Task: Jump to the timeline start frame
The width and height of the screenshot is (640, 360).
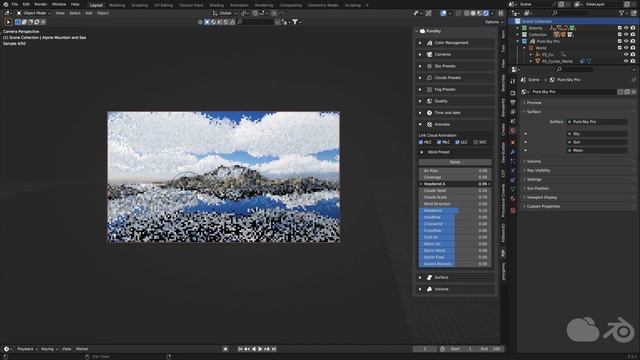Action: click(x=240, y=349)
